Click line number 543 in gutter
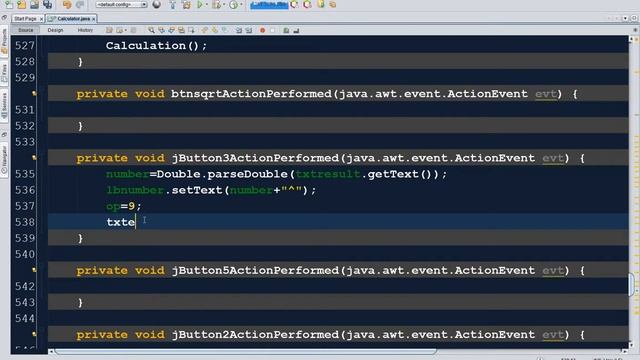 click(x=25, y=302)
